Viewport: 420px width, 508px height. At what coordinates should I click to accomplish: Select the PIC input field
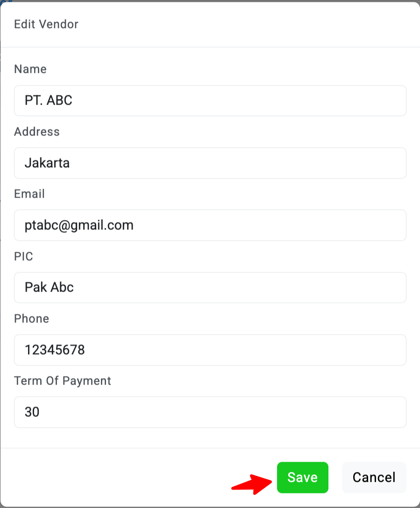(210, 287)
